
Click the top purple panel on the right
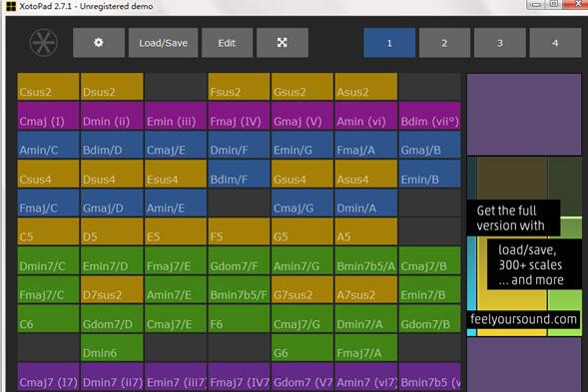click(524, 115)
